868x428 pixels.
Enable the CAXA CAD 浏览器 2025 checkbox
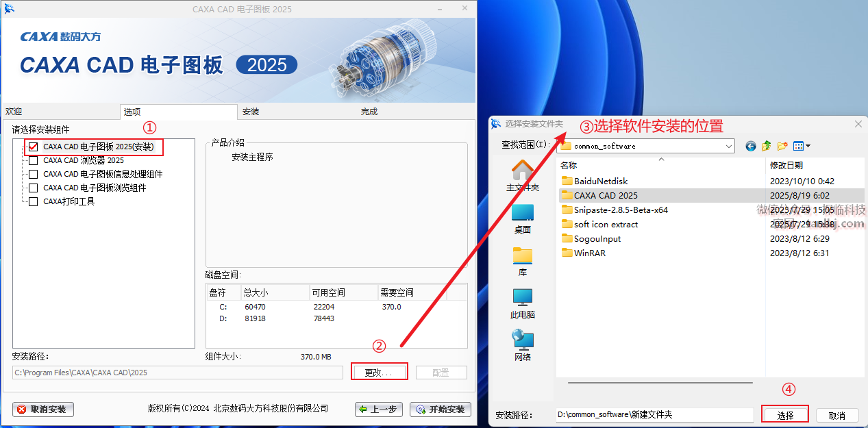33,160
